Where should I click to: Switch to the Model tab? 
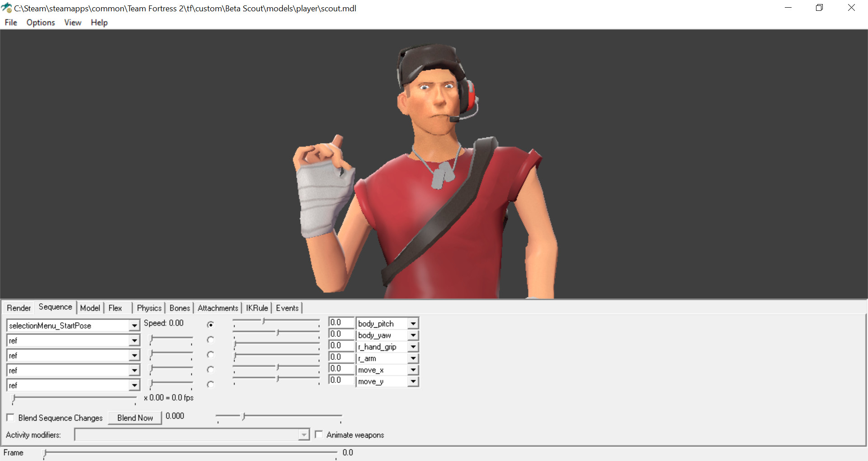90,308
